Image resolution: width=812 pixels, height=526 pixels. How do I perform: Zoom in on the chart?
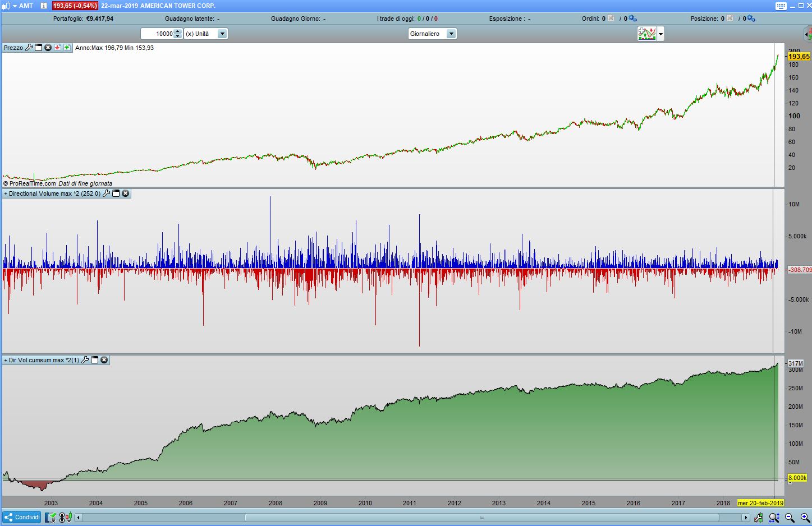(x=805, y=518)
